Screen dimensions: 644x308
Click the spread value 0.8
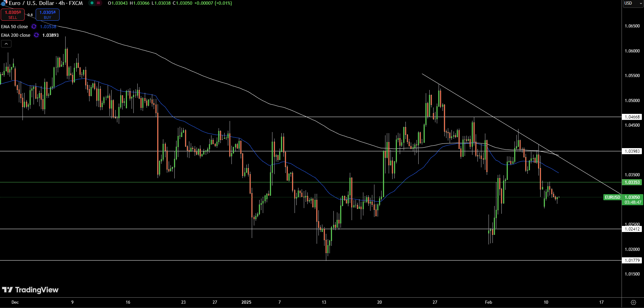30,15
